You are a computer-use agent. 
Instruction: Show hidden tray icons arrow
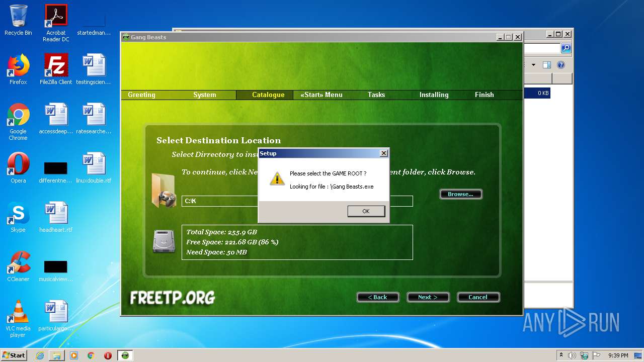(561, 355)
